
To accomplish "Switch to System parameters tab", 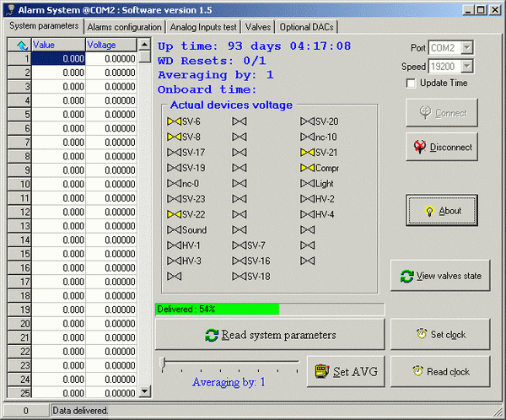I will pos(44,26).
